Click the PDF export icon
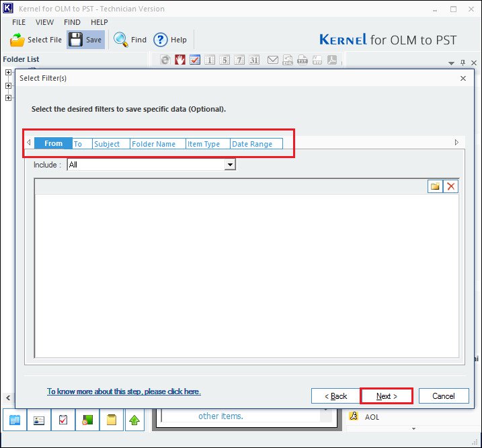This screenshot has height=448, width=482. pos(332,60)
